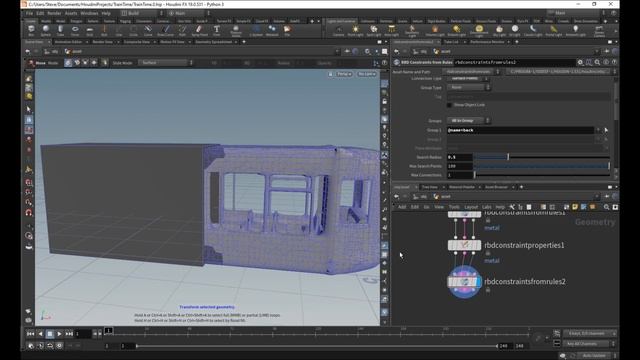The width and height of the screenshot is (640, 360).
Task: Open search in network editor toolbar
Action: pyautogui.click(x=607, y=207)
